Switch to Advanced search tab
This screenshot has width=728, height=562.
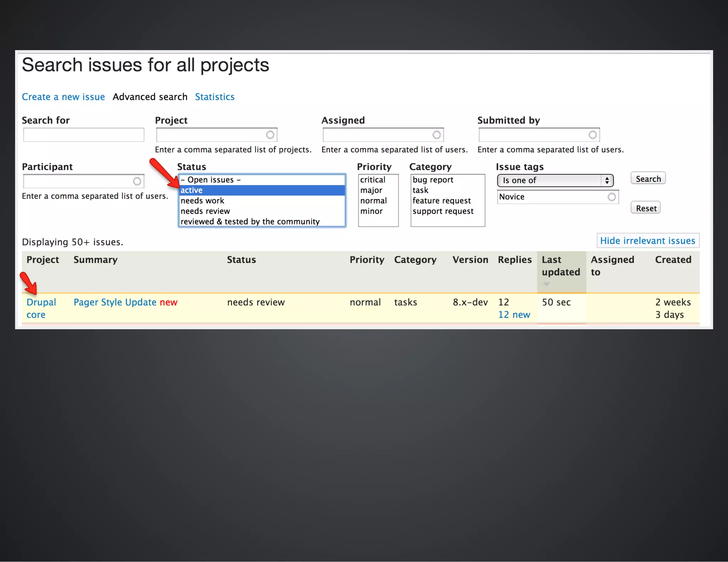point(150,97)
